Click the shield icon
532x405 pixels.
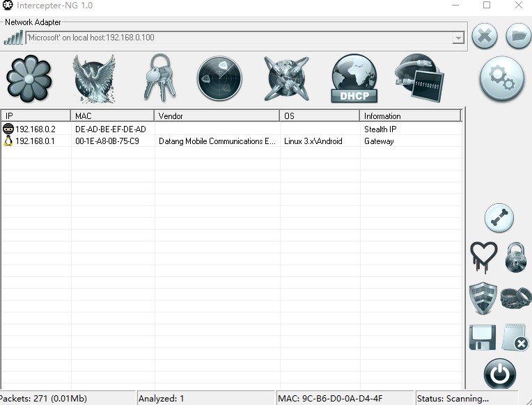point(483,298)
